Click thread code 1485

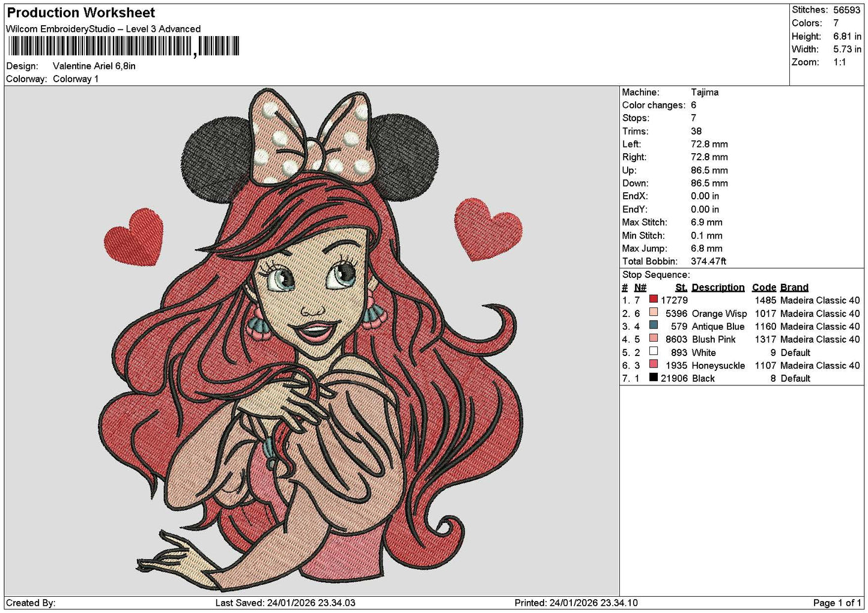(765, 300)
